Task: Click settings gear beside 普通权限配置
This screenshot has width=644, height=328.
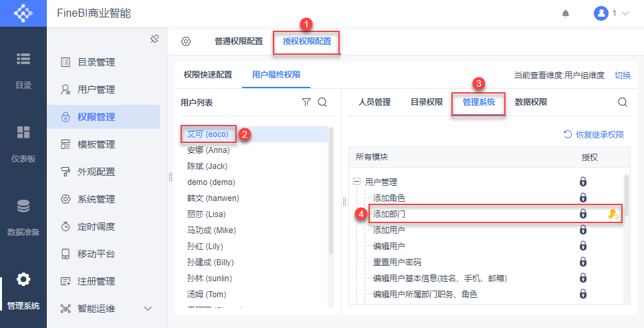Action: (x=186, y=41)
